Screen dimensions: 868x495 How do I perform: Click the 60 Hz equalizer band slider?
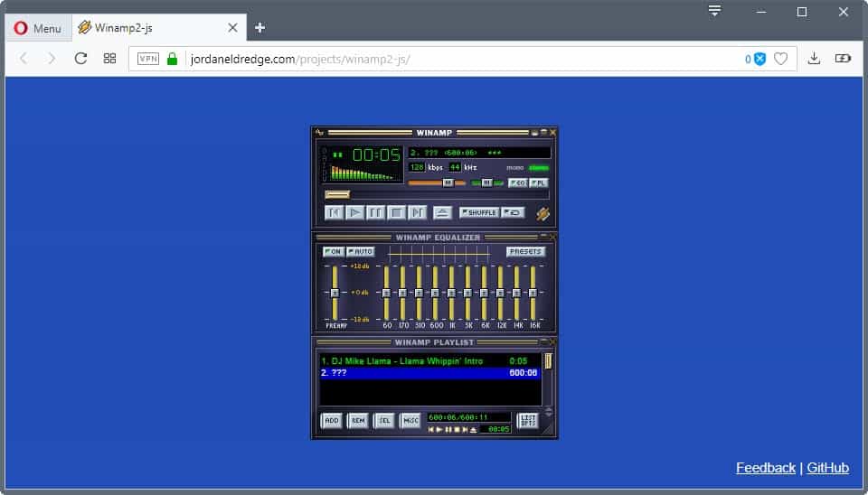coord(386,293)
